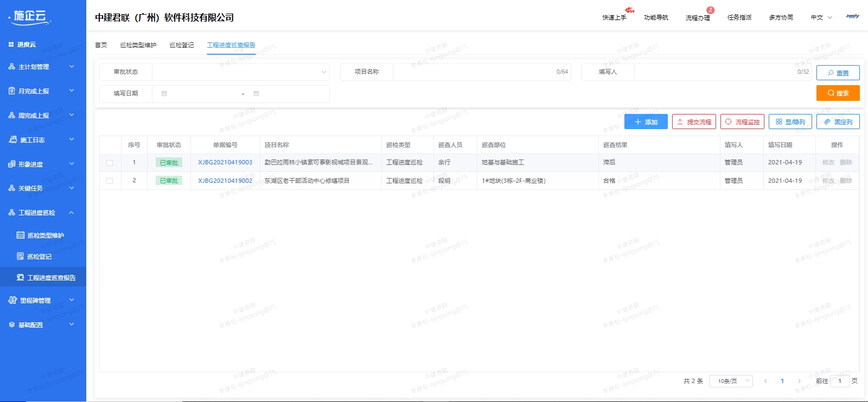The height and width of the screenshot is (402, 868).
Task: Open 任务指派 menu
Action: 739,17
